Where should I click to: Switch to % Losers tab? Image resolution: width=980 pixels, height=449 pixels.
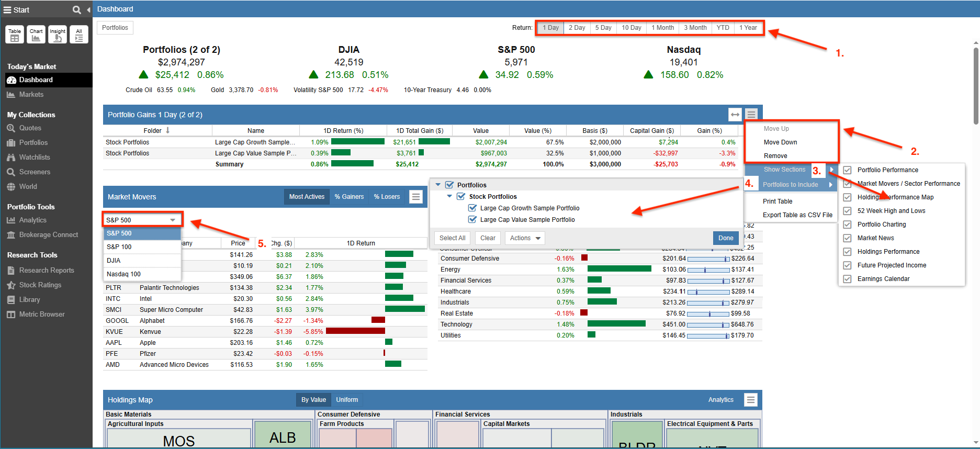coord(387,197)
